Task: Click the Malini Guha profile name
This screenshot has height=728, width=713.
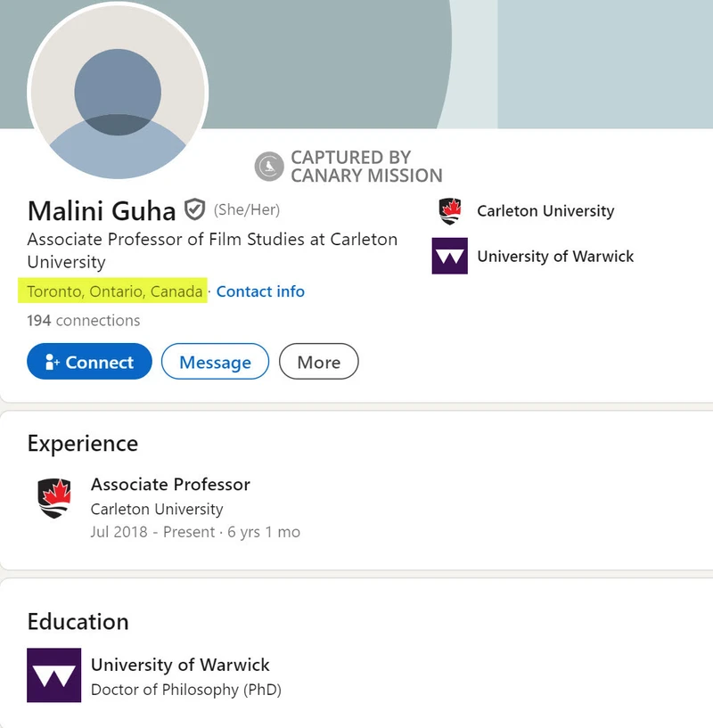Action: pos(102,211)
